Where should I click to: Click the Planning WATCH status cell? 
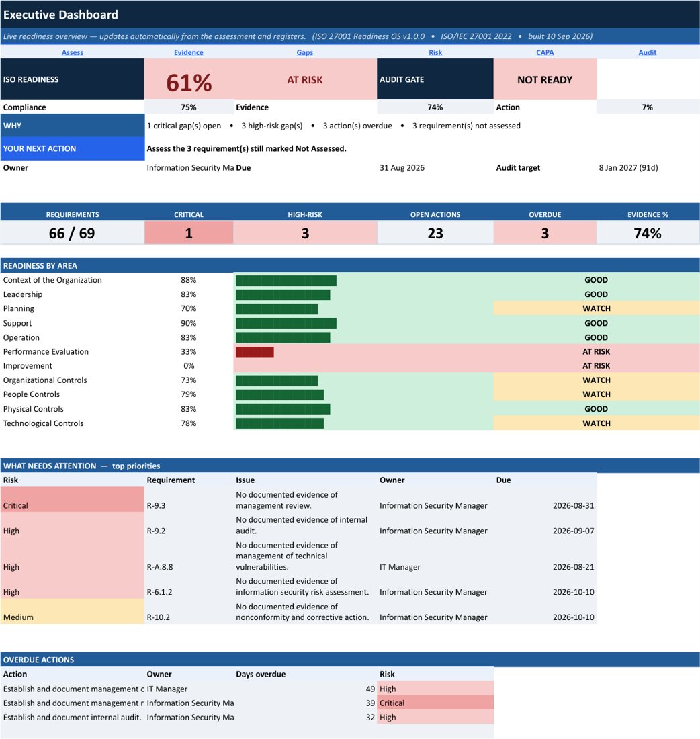(x=597, y=308)
